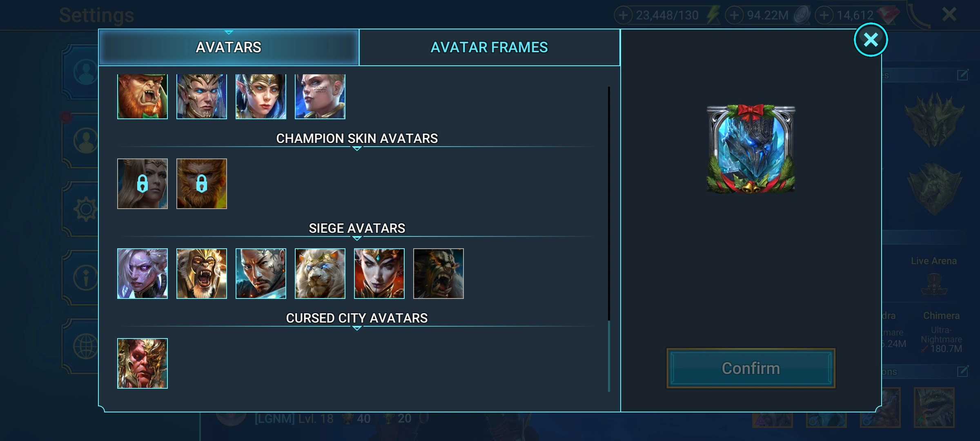Choose the locked monkey king skin avatar
Screen dimensions: 980x441
click(x=201, y=184)
